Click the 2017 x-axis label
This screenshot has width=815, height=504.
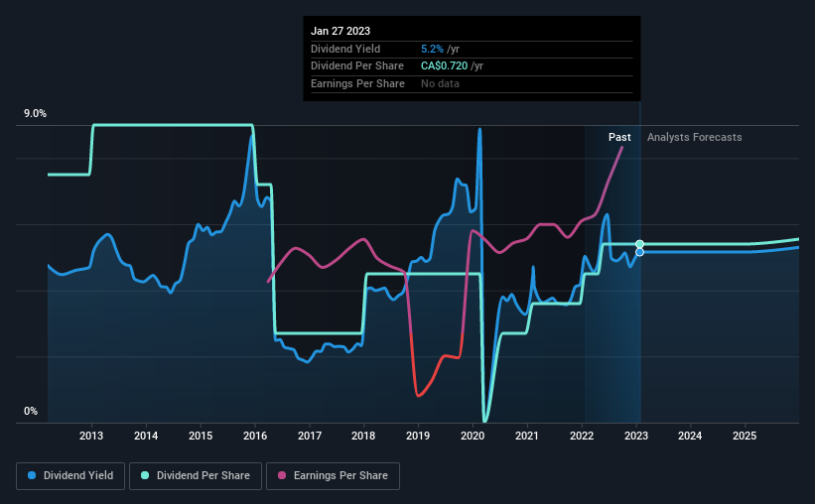point(310,436)
